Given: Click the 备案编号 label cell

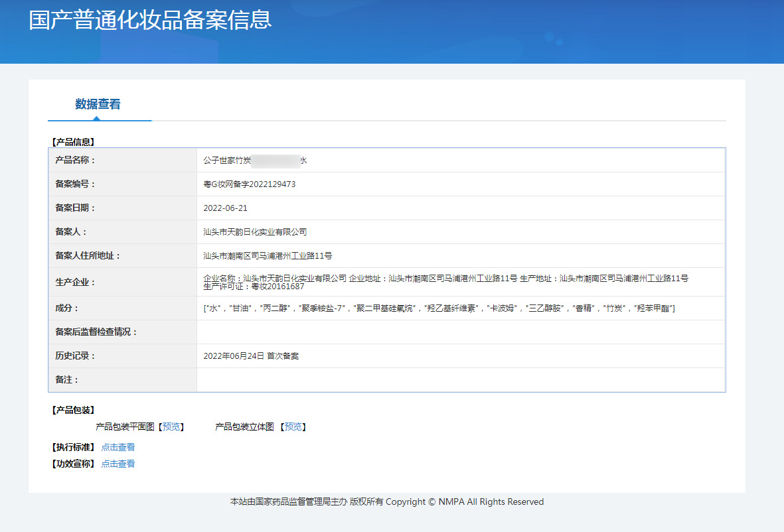Looking at the screenshot, I should coord(123,184).
